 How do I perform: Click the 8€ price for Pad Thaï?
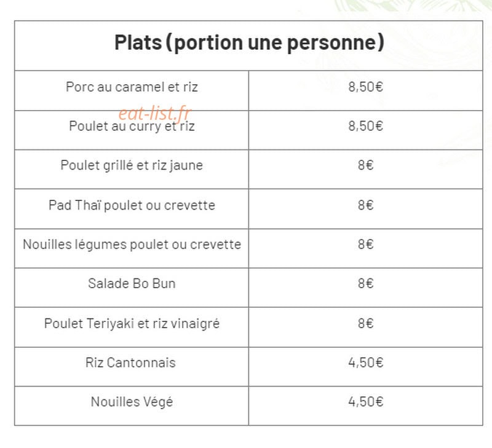click(365, 205)
